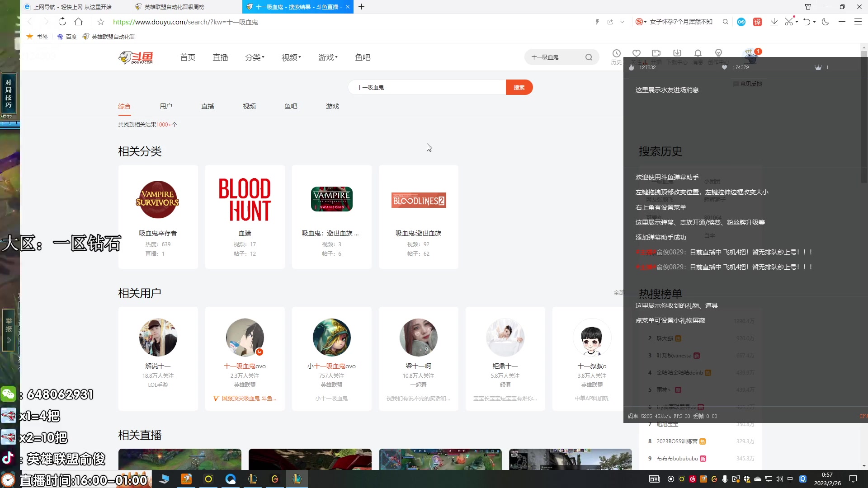The image size is (868, 488).
Task: Open user 解说十一 profile
Action: pos(158,359)
